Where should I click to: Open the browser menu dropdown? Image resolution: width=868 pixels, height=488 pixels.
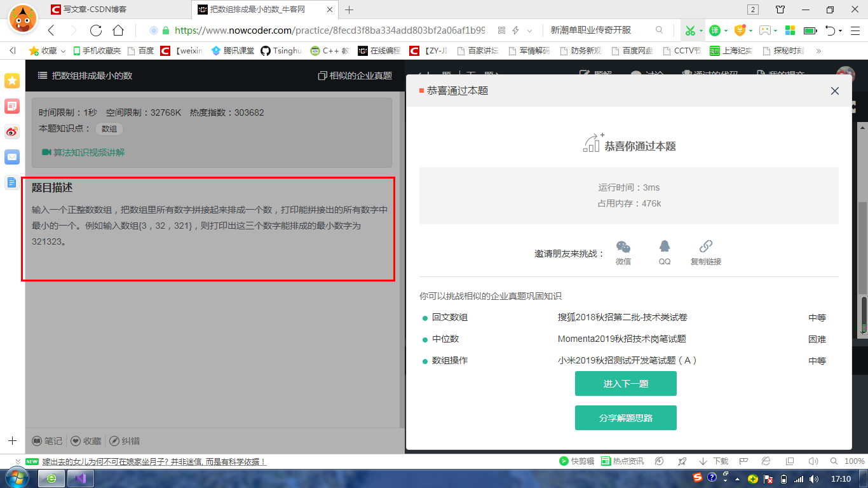(855, 30)
